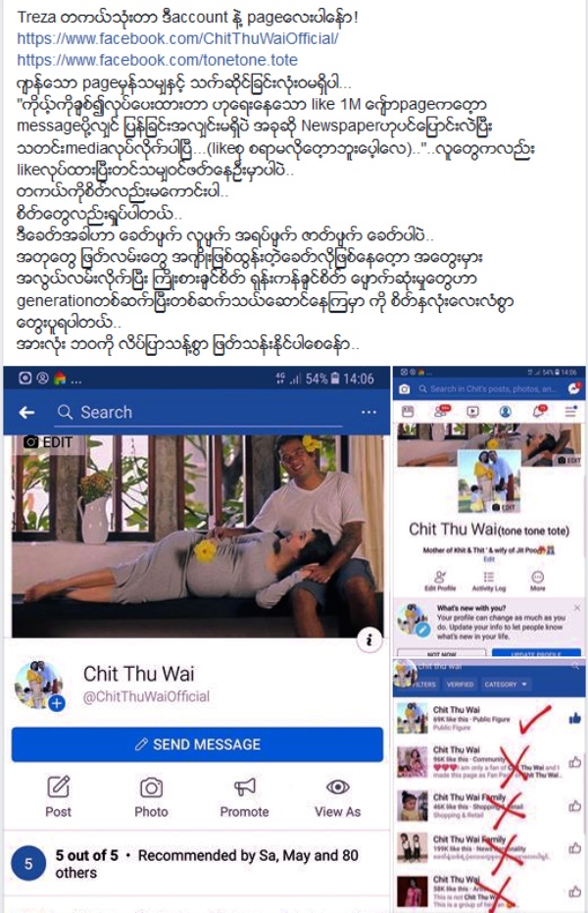Open the info icon below the cover photo
Viewport: 588px width, 913px height.
368,640
